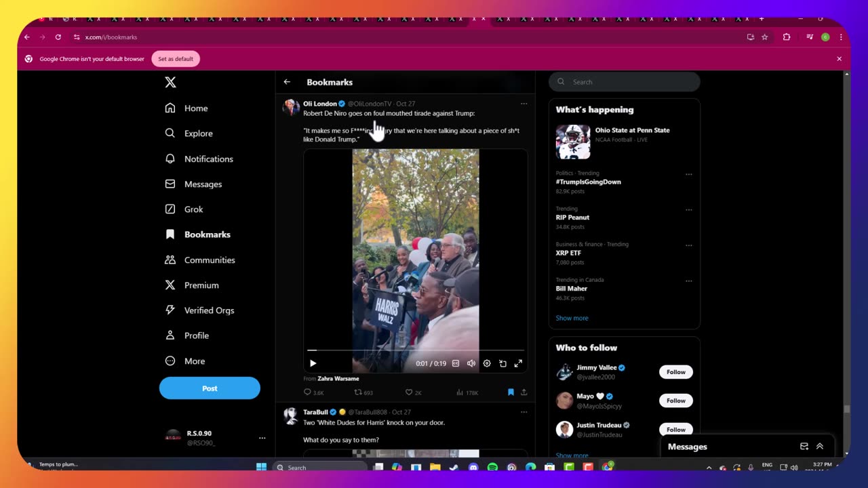Mute the video volume
Viewport: 868px width, 488px height.
(471, 363)
